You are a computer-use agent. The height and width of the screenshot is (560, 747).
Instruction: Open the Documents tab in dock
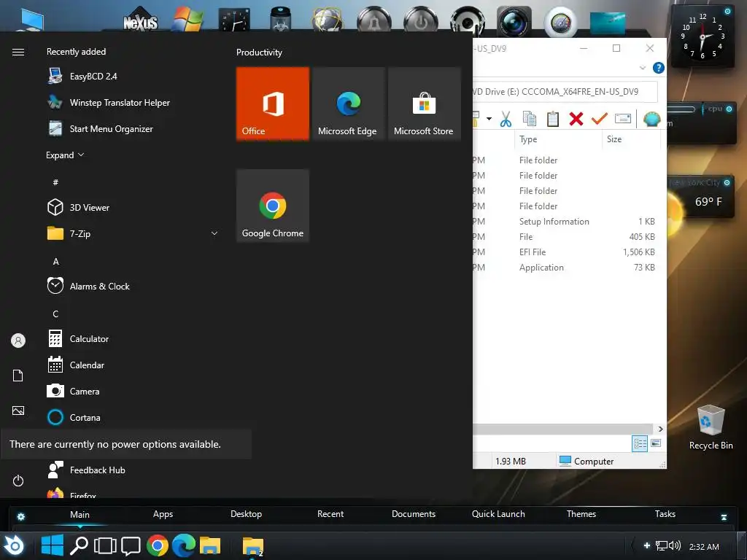414,514
